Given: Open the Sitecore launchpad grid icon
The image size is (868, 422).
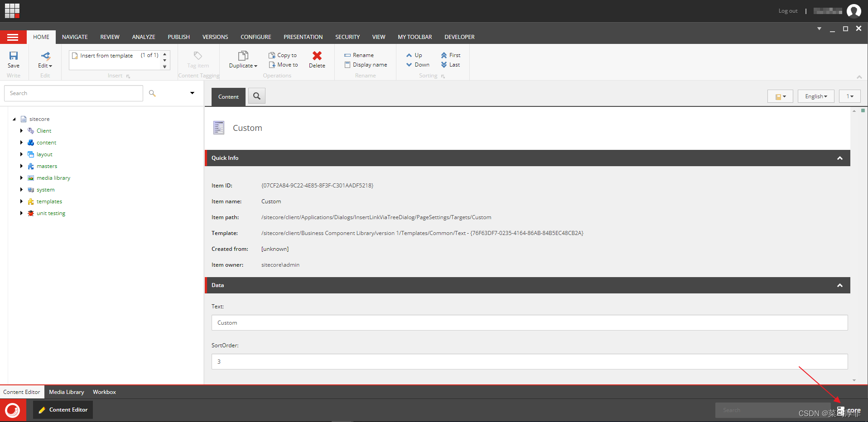Looking at the screenshot, I should tap(12, 11).
